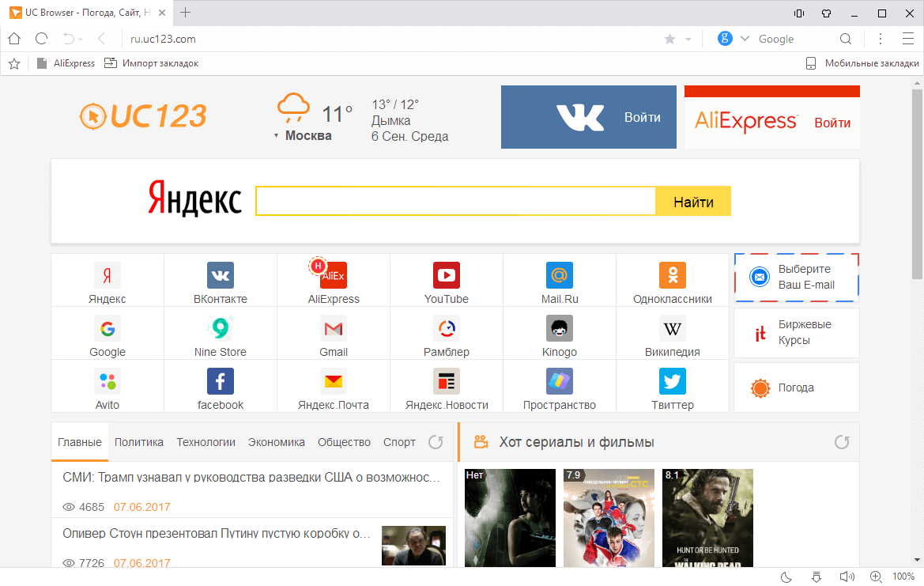This screenshot has height=586, width=924.
Task: Open Википедия via its W icon
Action: pyautogui.click(x=672, y=327)
